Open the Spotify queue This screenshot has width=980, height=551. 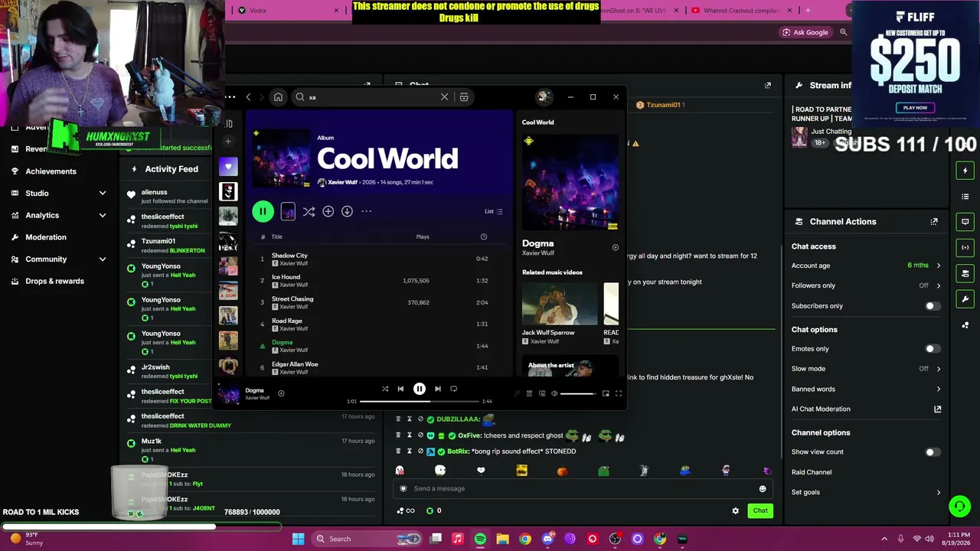[x=529, y=393]
